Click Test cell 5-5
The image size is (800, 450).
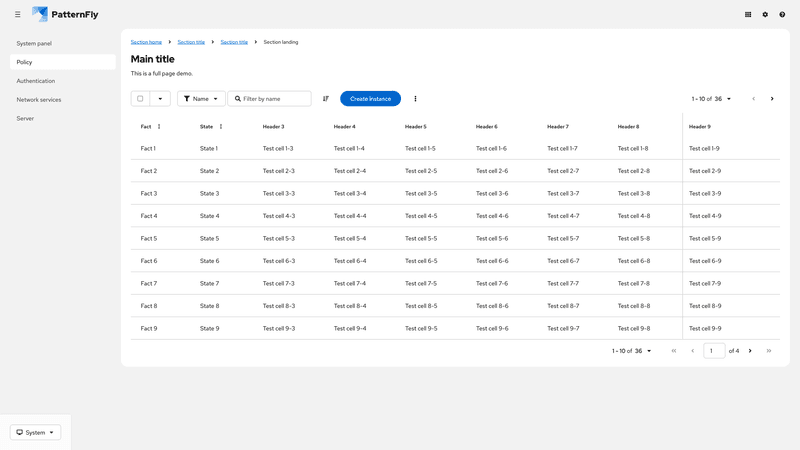(421, 238)
